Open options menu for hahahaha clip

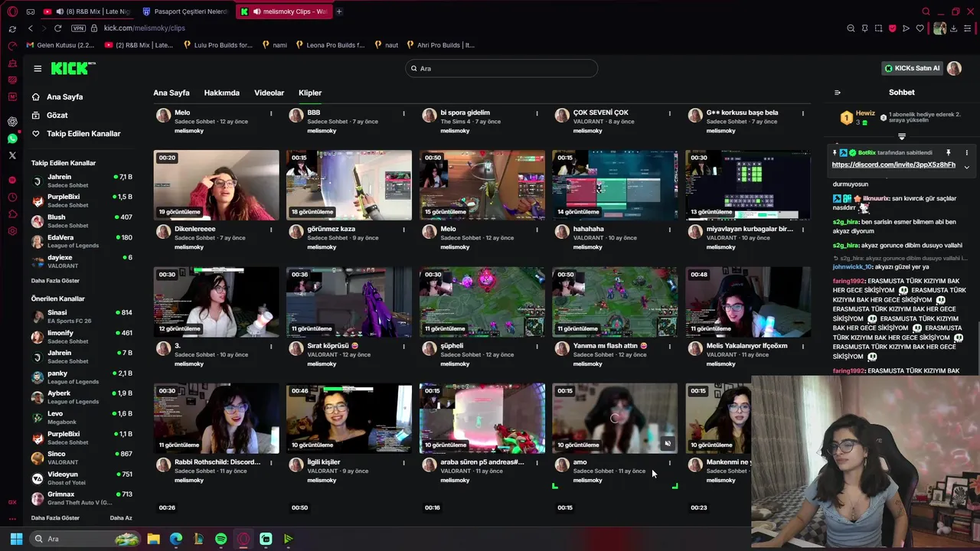tap(669, 229)
